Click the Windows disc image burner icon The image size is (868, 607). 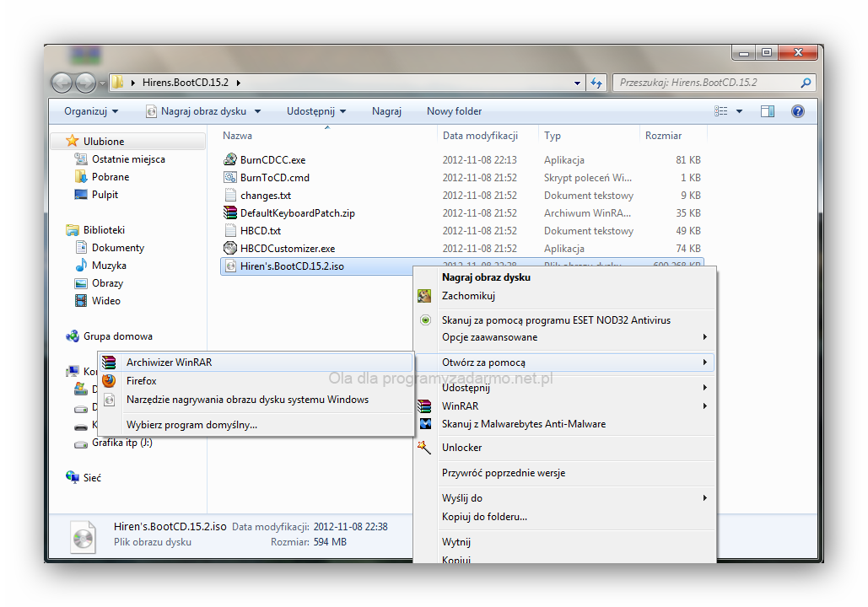pyautogui.click(x=110, y=400)
